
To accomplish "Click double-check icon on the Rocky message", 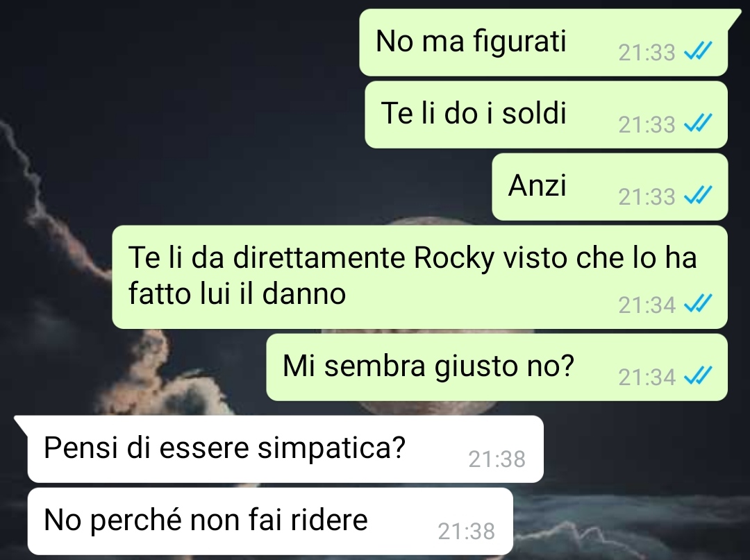I will click(x=698, y=303).
